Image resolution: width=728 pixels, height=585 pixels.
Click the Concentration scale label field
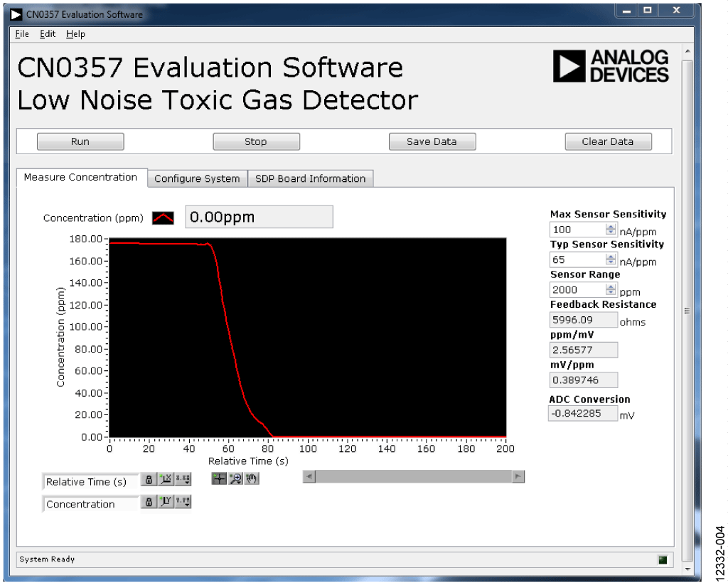tap(90, 504)
